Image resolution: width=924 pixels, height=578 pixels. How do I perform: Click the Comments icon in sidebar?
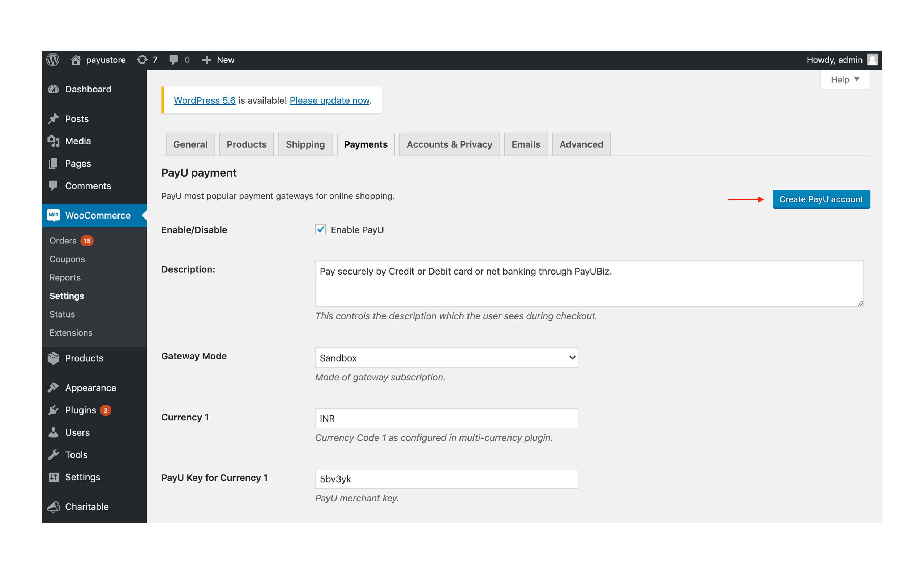pyautogui.click(x=55, y=185)
